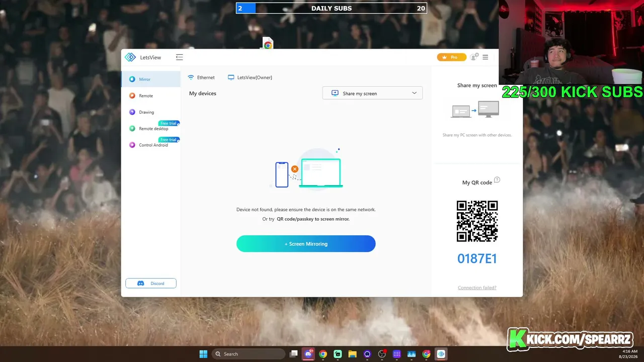Click the Free trial badge above Remote desktop
Image resolution: width=644 pixels, height=362 pixels.
click(x=169, y=123)
